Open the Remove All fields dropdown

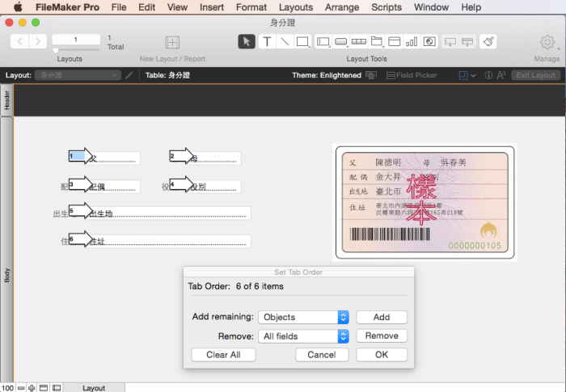coord(303,336)
